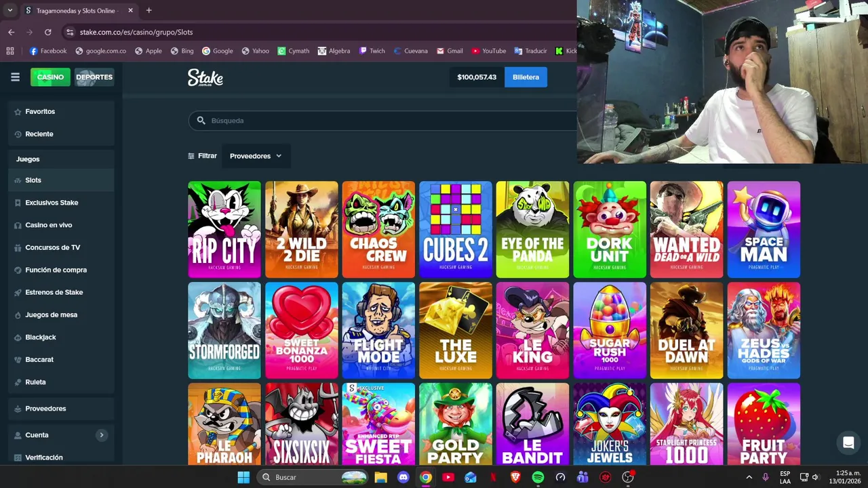
Task: Open the Zeus vs Hades game
Action: (764, 331)
